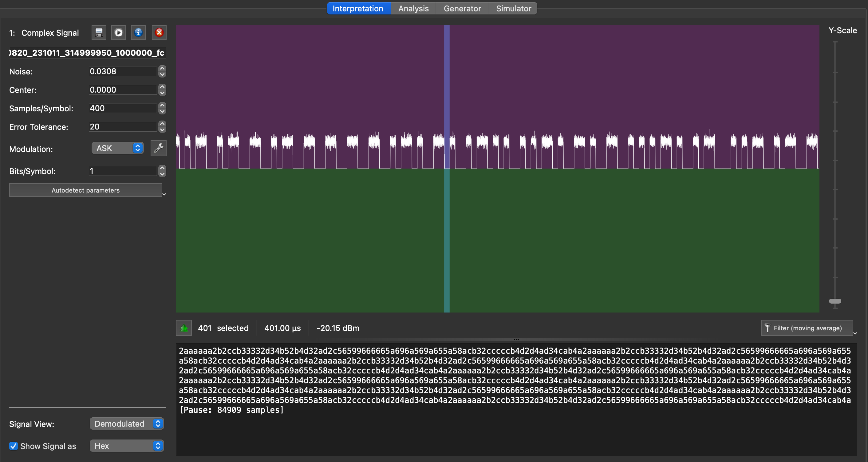Click the '[Pause: 84909 samples]' text

[231, 410]
